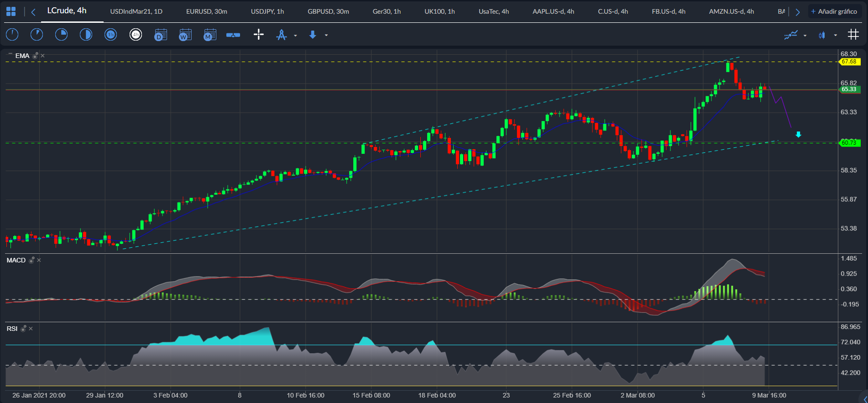Open the chart layout grid icon

point(11,11)
